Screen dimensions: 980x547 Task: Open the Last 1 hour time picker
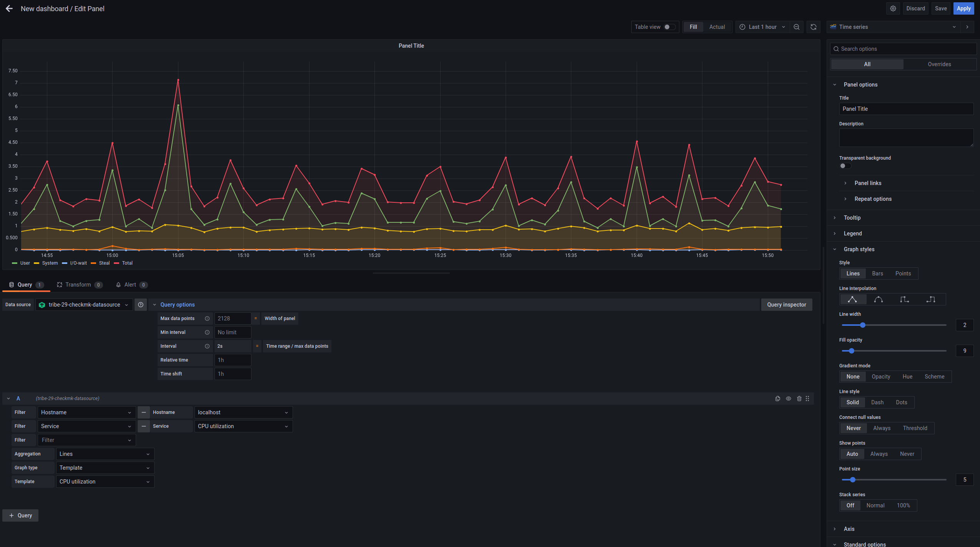pyautogui.click(x=762, y=27)
